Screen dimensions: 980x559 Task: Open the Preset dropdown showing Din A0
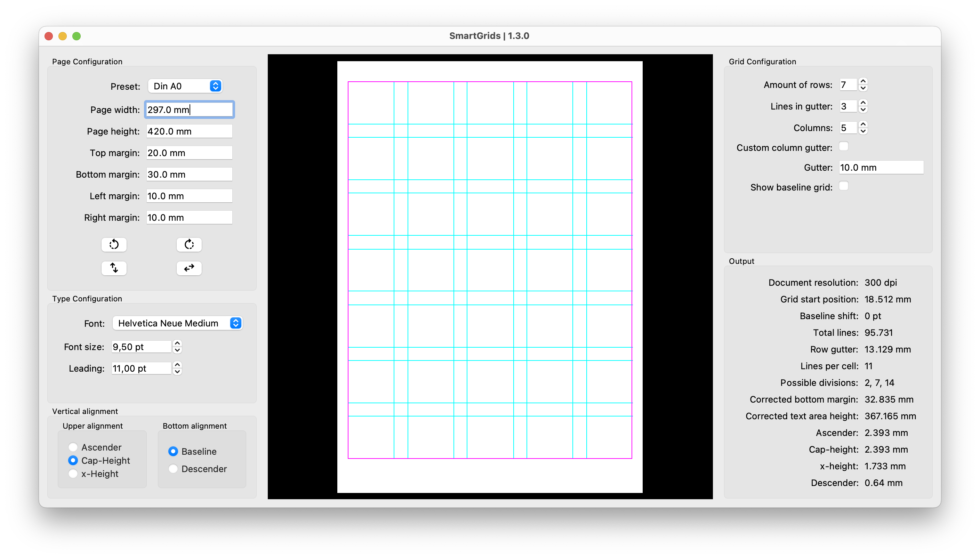(x=185, y=86)
